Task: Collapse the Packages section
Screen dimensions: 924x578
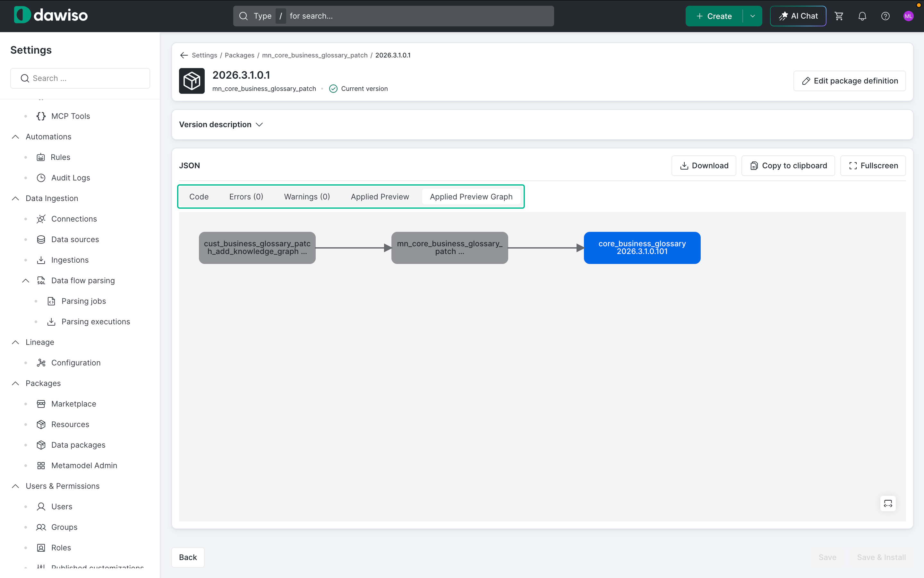Action: tap(15, 383)
